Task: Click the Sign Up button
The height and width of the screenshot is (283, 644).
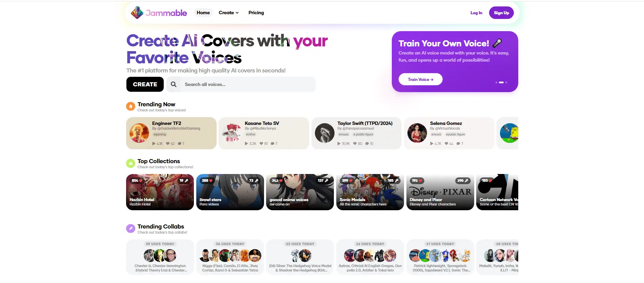Action: 501,13
